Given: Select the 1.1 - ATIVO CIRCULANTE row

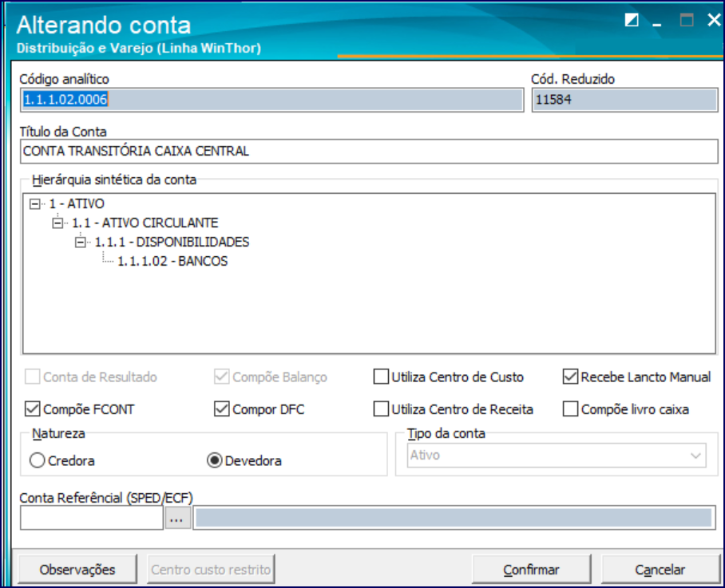Looking at the screenshot, I should 145,223.
